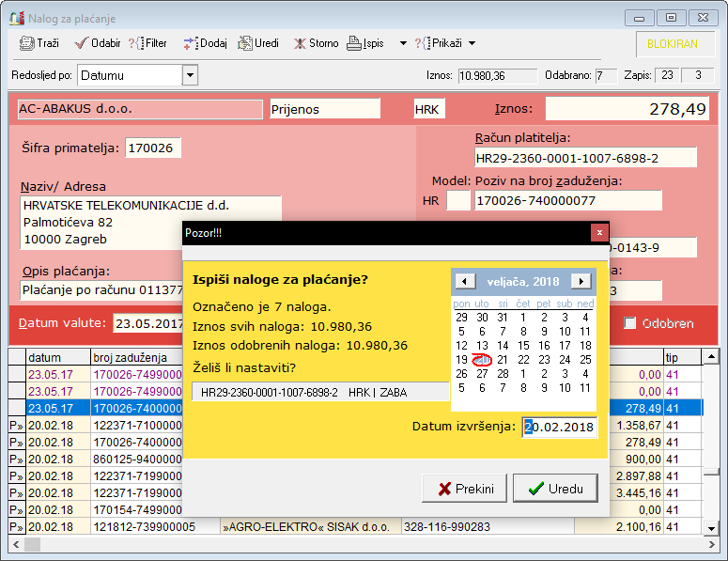Image resolution: width=728 pixels, height=561 pixels.
Task: Open the Ispis dropdown arrow
Action: point(403,43)
